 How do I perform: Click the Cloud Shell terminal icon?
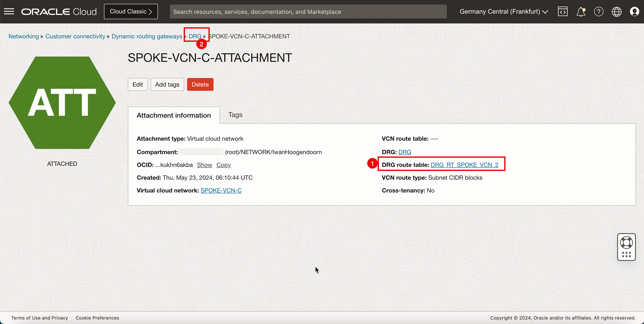click(563, 11)
